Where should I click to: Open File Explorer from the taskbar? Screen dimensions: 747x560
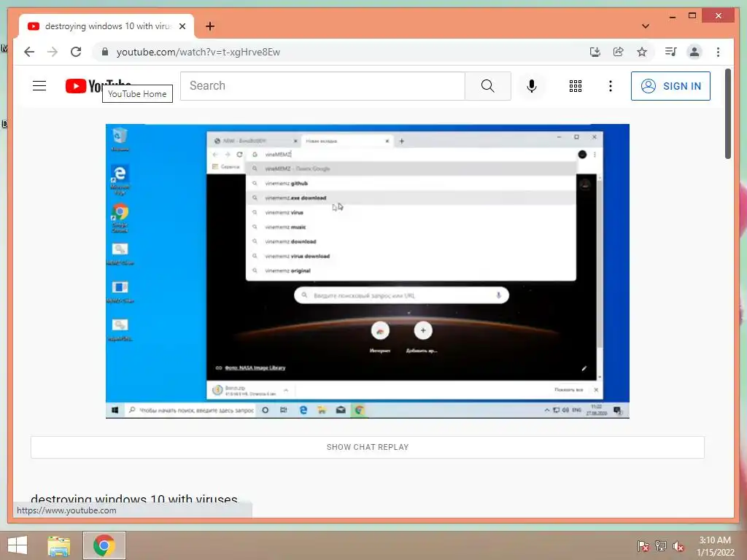tap(58, 545)
